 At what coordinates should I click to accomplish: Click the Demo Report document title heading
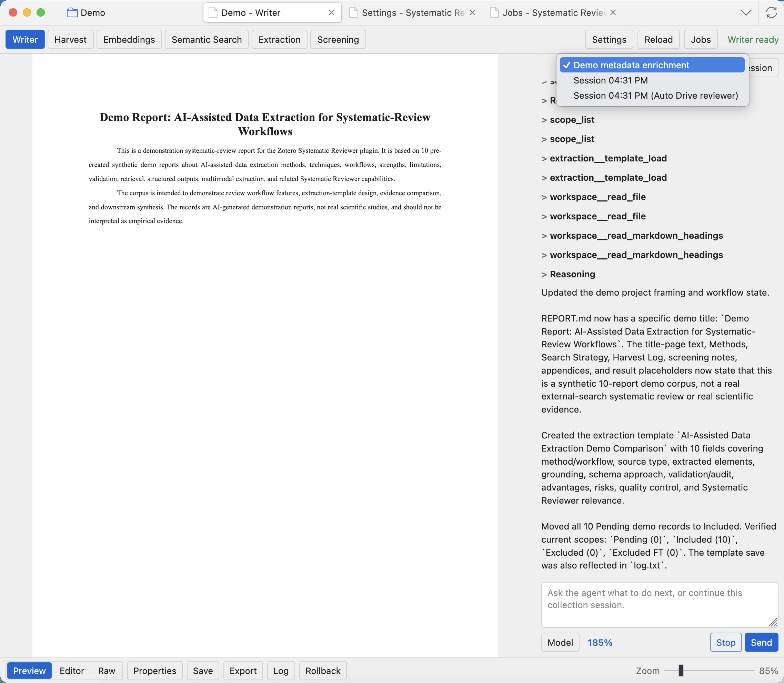pyautogui.click(x=265, y=124)
